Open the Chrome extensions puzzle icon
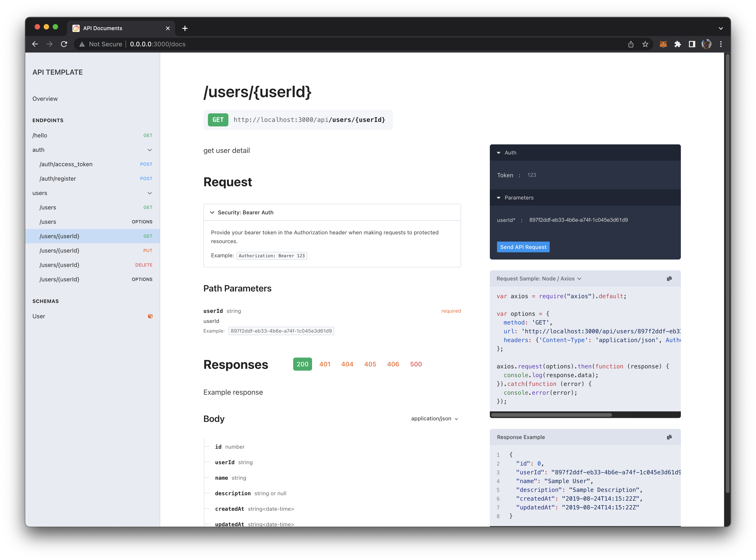The height and width of the screenshot is (560, 756). 677,44
